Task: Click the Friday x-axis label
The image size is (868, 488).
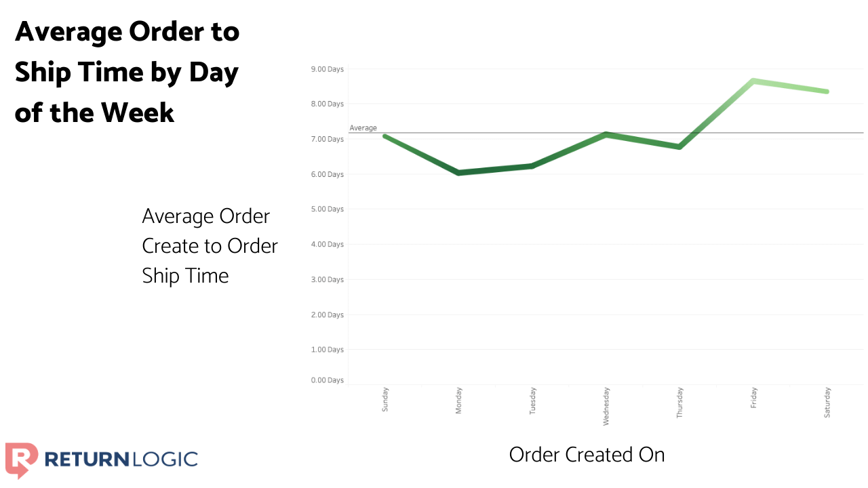Action: coord(753,397)
